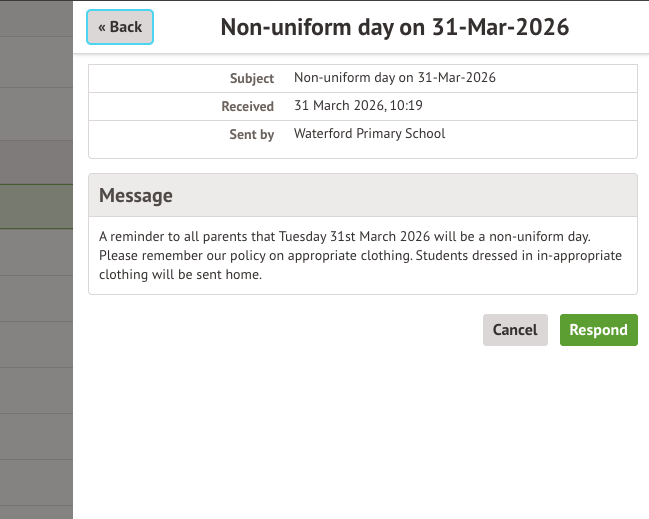Click the empty row beneath Sent by in details

[x=362, y=153]
